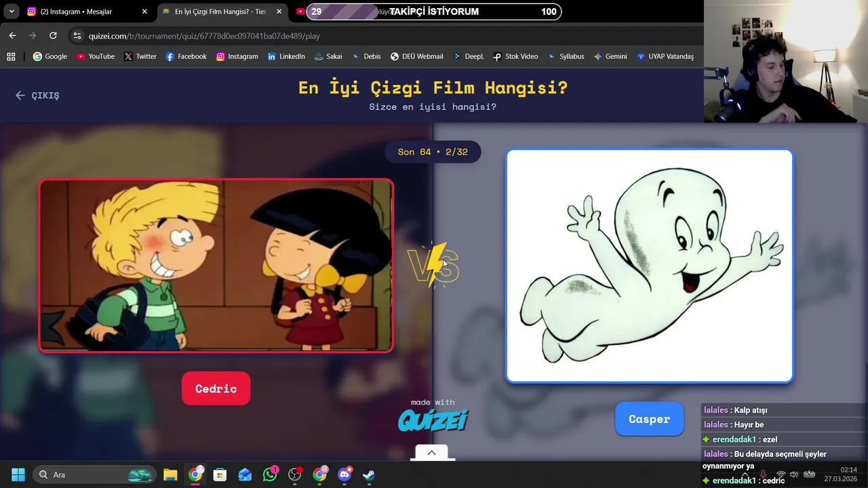
Task: Open the Instagram bookmark
Action: point(237,56)
